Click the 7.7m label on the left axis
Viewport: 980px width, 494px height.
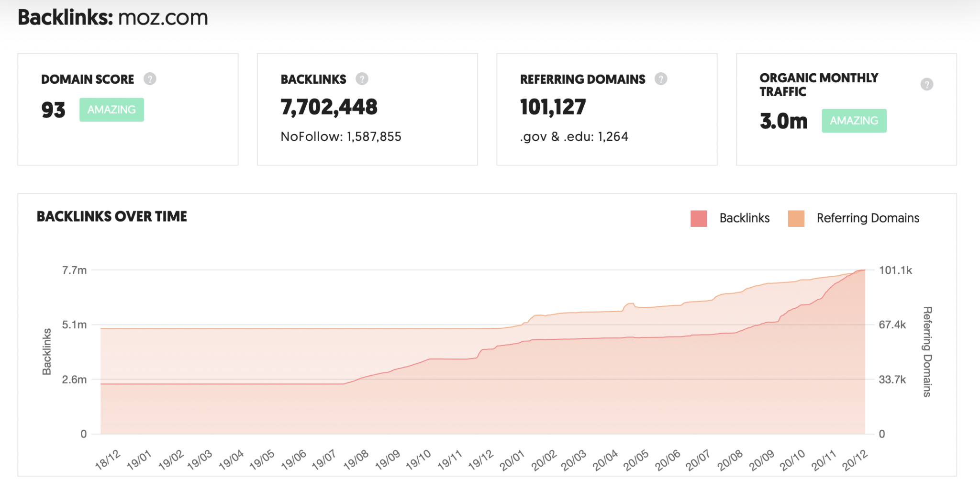(x=74, y=270)
